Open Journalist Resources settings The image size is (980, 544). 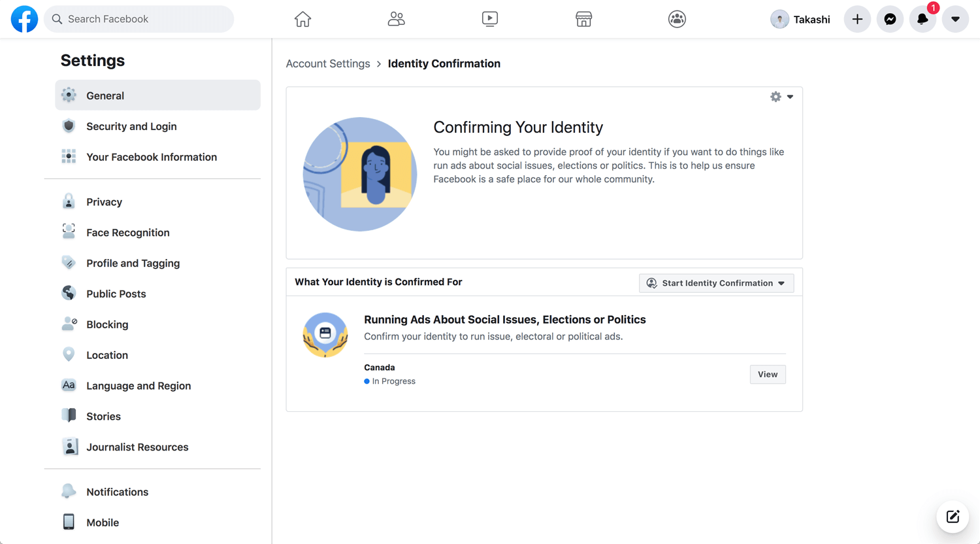click(x=158, y=447)
